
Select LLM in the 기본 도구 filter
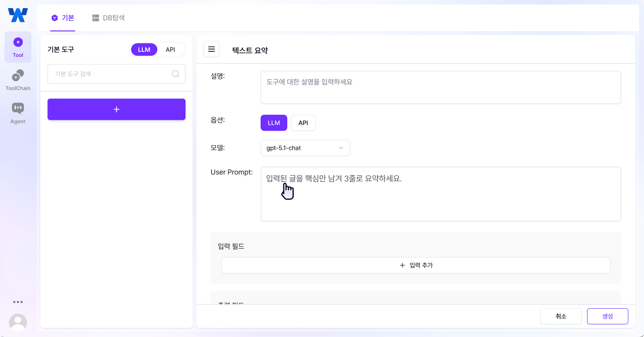tap(144, 49)
